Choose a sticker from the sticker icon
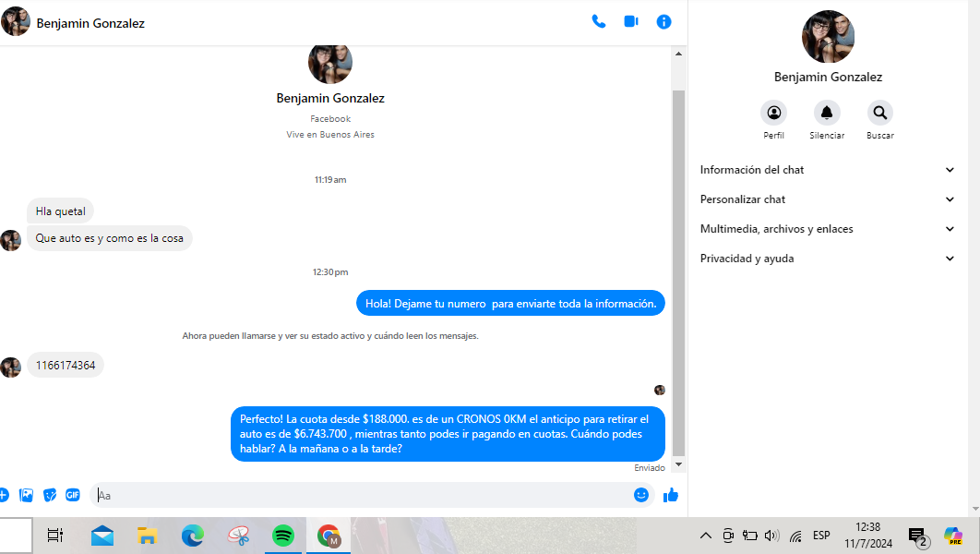The height and width of the screenshot is (554, 980). (50, 495)
